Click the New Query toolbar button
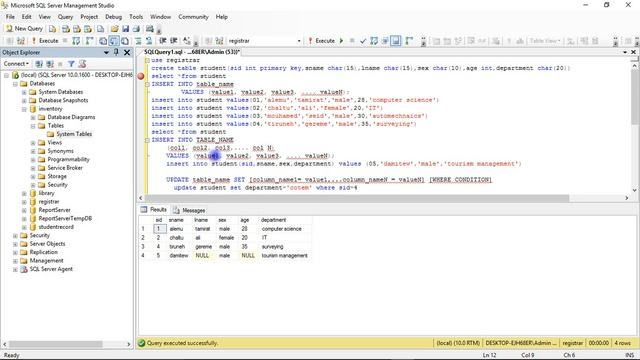Screen dimensions: 640x360 tap(24, 29)
